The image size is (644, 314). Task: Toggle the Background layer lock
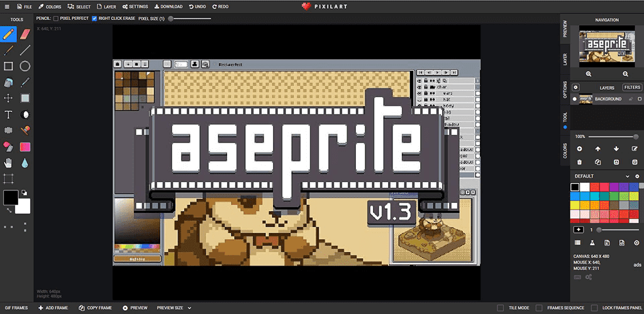(x=631, y=99)
